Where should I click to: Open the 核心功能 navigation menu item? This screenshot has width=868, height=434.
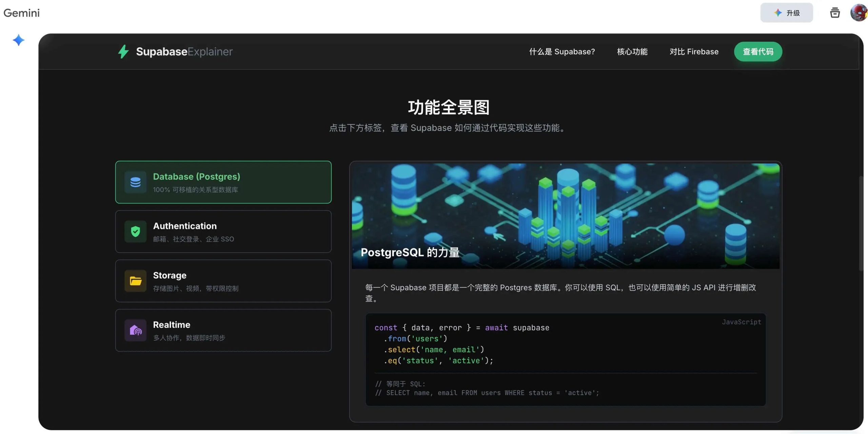pyautogui.click(x=632, y=52)
